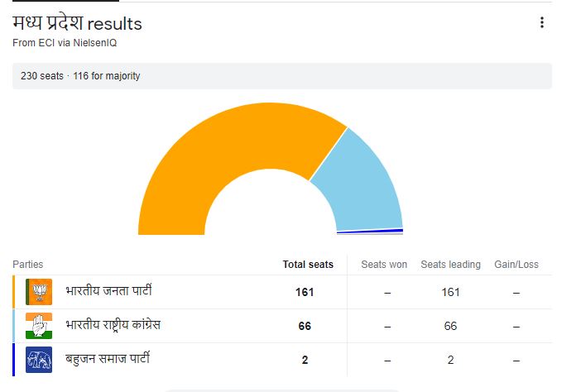The image size is (581, 392).
Task: Click the dark blue BSP chart sliver
Action: point(371,231)
